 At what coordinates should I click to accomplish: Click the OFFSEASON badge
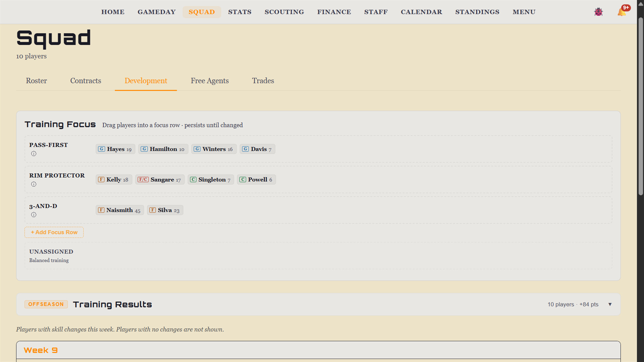point(46,304)
